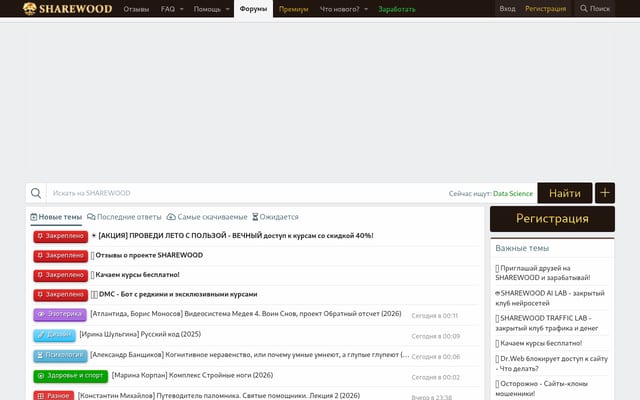
Task: Open Путеводитель паломника topic
Action: [x=219, y=396]
